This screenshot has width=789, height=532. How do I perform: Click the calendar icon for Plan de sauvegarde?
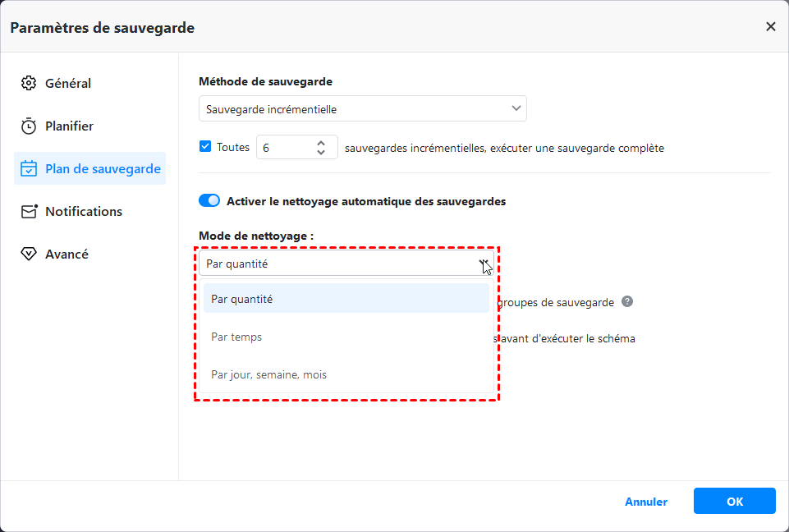(x=29, y=169)
